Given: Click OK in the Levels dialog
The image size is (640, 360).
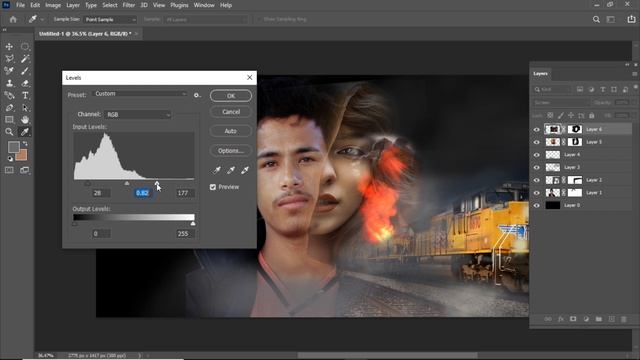Looking at the screenshot, I should click(x=231, y=96).
